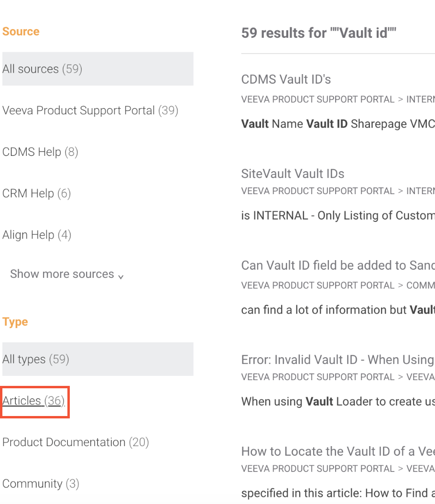The image size is (435, 504).
Task: Click portal breadcrumb under Can Vault ID field
Action: click(x=318, y=285)
